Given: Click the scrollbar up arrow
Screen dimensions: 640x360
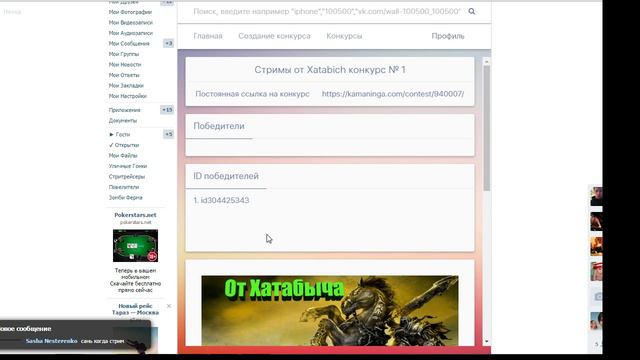Looking at the screenshot, I should pyautogui.click(x=486, y=61).
